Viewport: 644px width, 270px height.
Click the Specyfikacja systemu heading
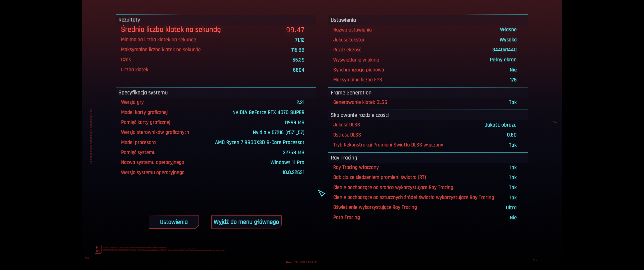pos(143,92)
